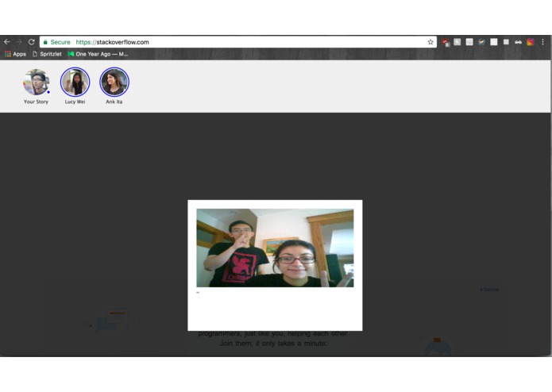The image size is (552, 392).
Task: Open the Python-logo circular extension icon
Action: point(481,42)
